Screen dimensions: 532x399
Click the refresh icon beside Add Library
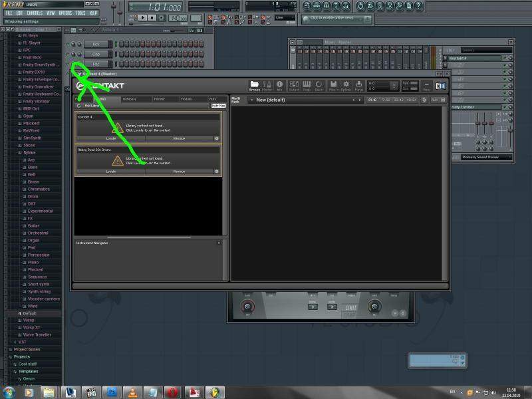79,106
